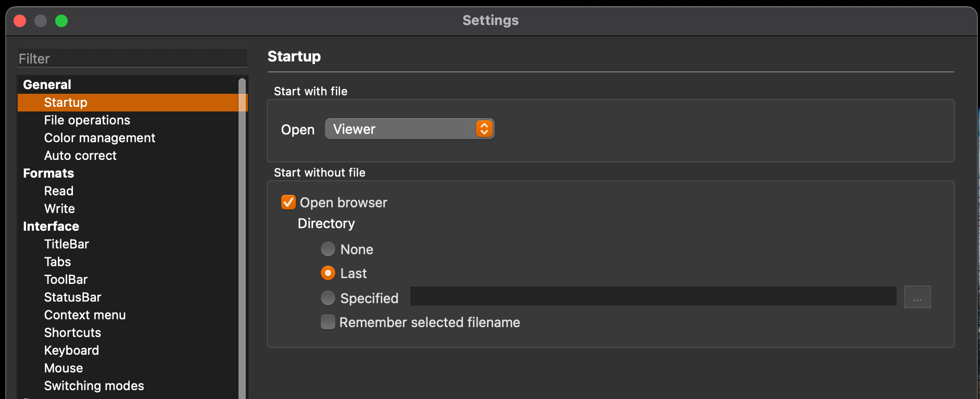Select the Specified directory radio button
This screenshot has width=980, height=399.
click(328, 298)
